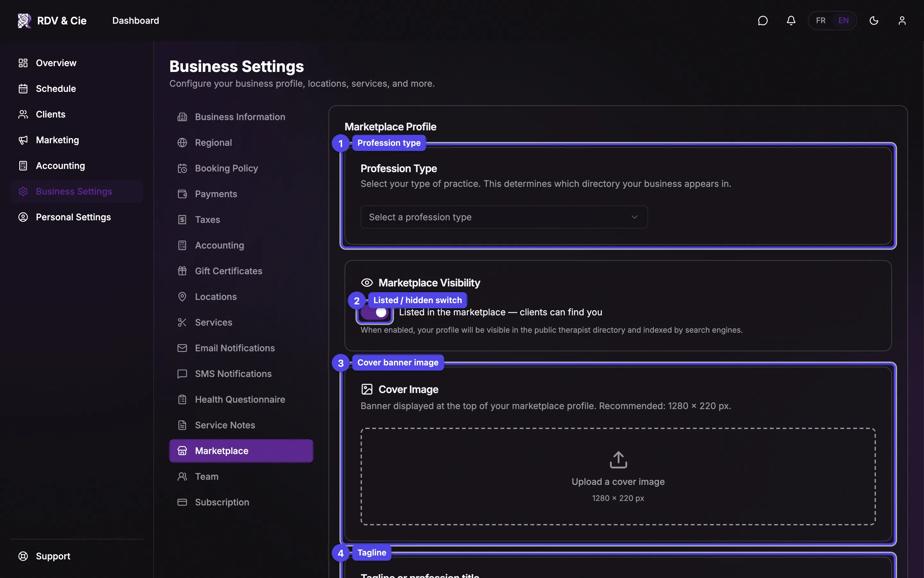Select Payments settings section
This screenshot has height=578, width=924.
click(241, 194)
